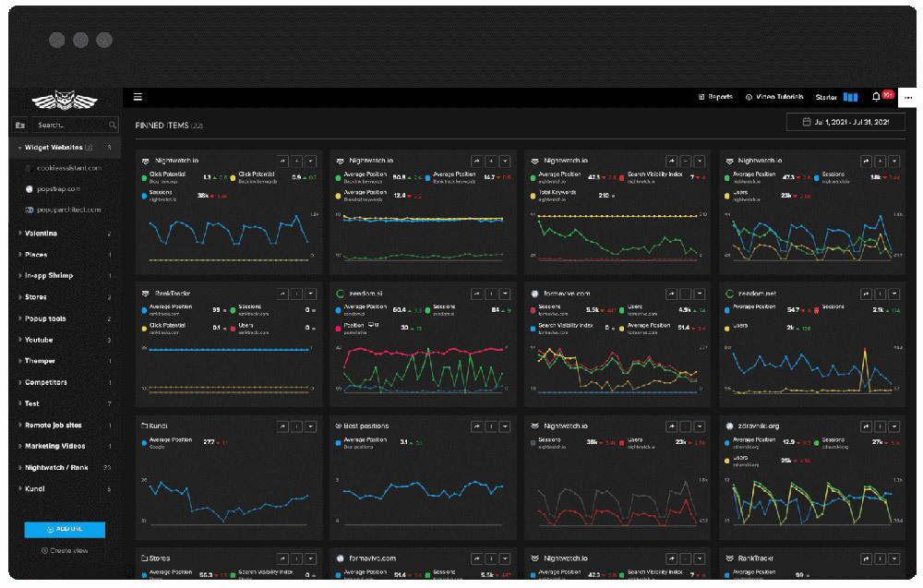
Task: Click the Nightwatch owl logo
Action: 65,101
